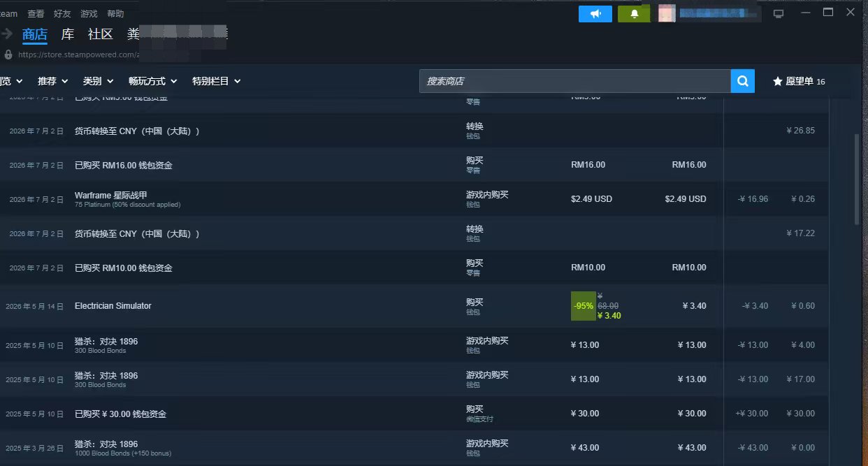This screenshot has width=868, height=466.
Task: Click the wishlist star icon
Action: [777, 81]
